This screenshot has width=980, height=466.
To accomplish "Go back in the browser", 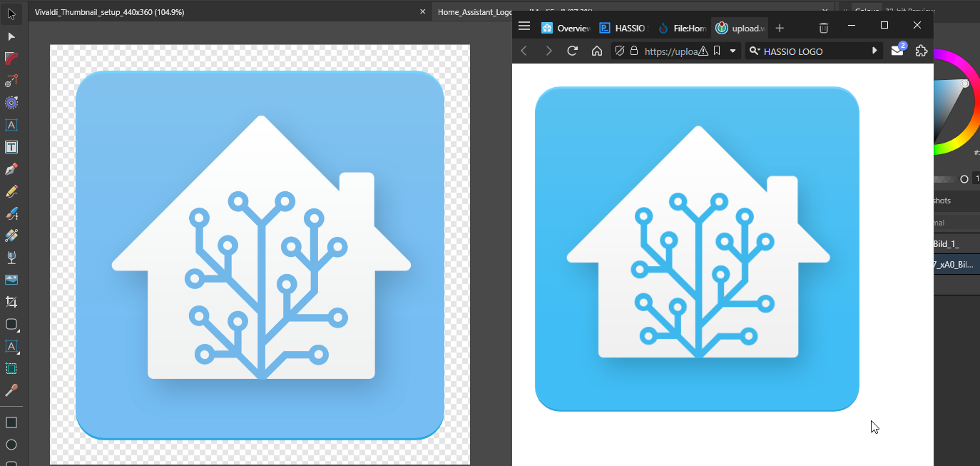I will click(x=524, y=51).
